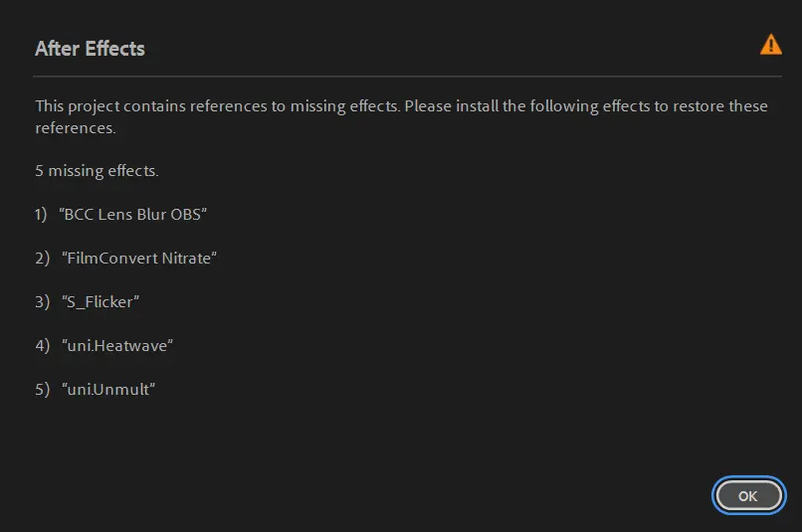Click list number "1)" before BCC Lens Blur
Viewport: 802px width, 532px height.
click(42, 215)
